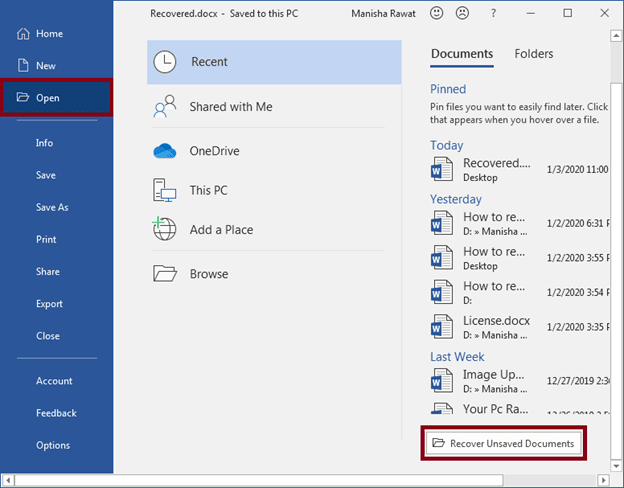Click Word icon of Image Up... document

(x=442, y=381)
